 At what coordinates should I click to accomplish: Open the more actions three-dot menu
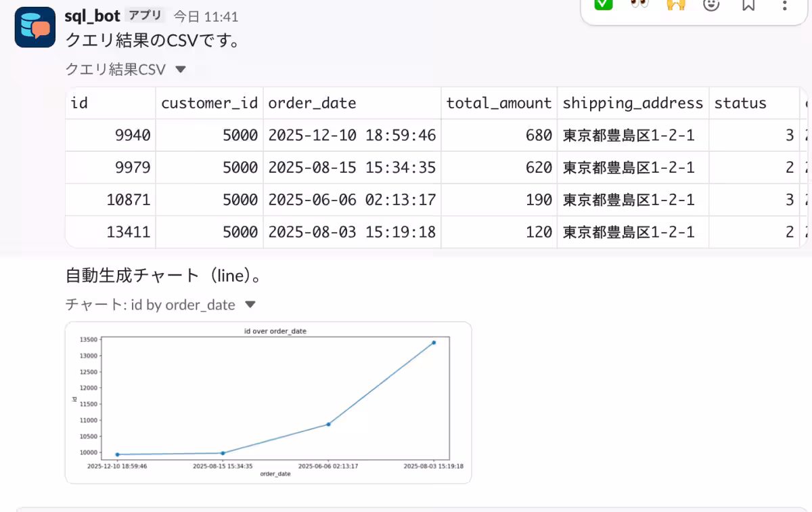784,5
